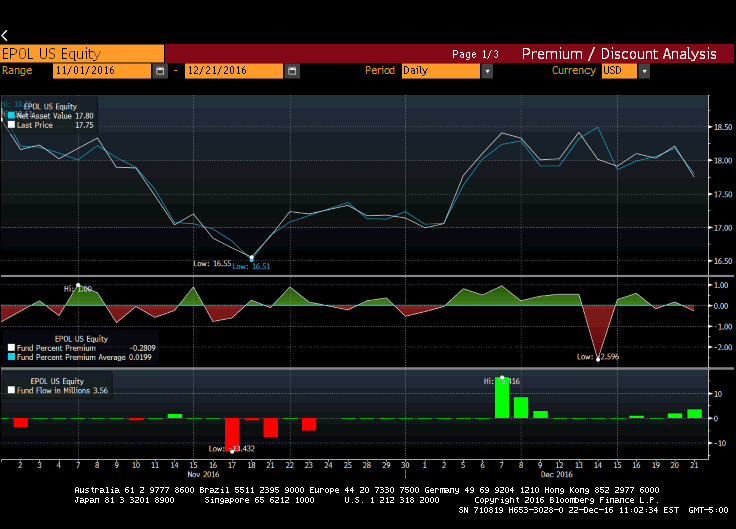Edit the end date 12/21/2016 field
The image size is (736, 529).
tap(234, 71)
